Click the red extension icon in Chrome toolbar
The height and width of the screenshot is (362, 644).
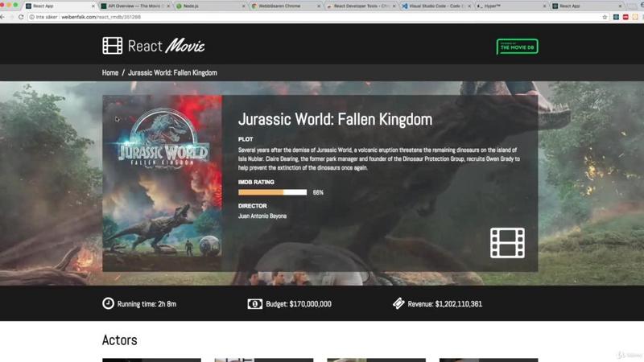click(625, 17)
